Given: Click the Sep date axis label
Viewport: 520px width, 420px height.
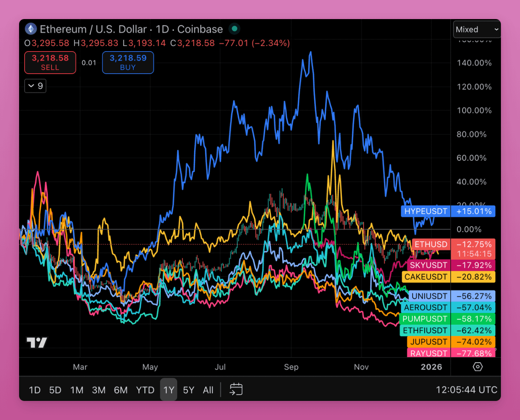Looking at the screenshot, I should point(291,367).
